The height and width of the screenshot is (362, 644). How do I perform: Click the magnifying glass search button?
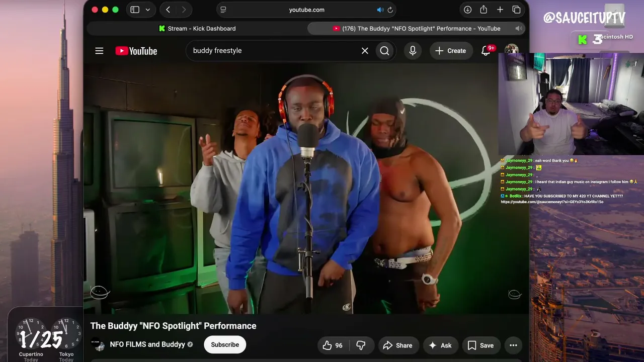pyautogui.click(x=385, y=51)
